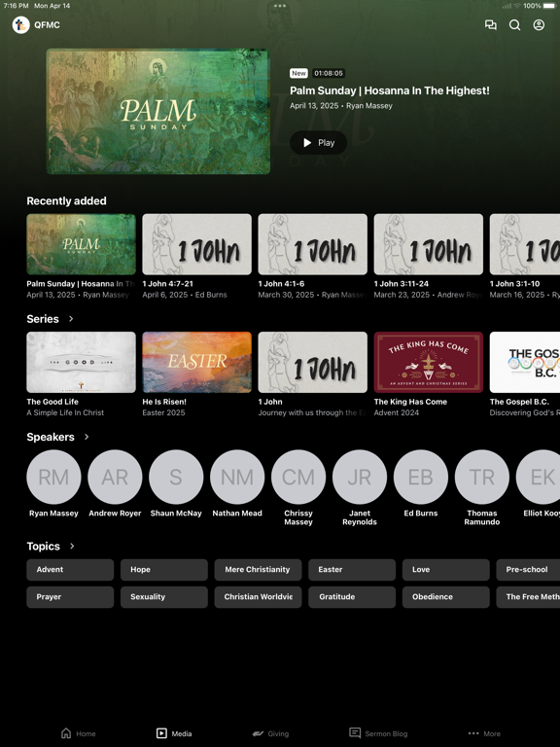Open The Good Life series card

[x=81, y=363]
